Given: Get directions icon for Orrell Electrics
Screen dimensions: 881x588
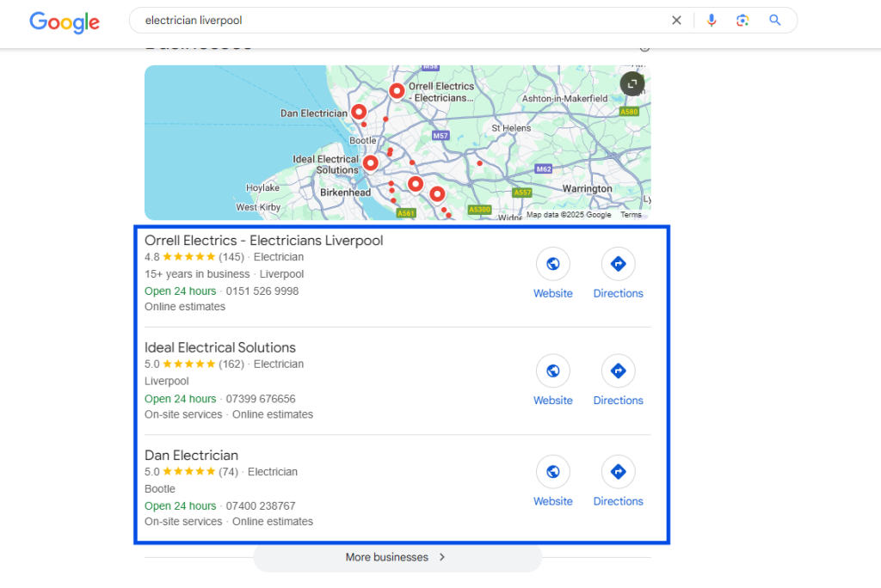Looking at the screenshot, I should [x=618, y=263].
